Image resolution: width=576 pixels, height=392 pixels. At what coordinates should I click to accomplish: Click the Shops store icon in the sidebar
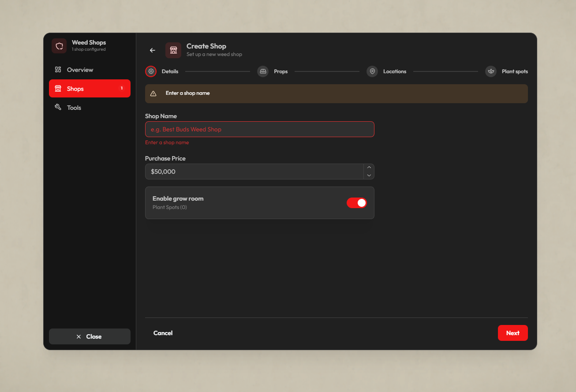pos(58,89)
